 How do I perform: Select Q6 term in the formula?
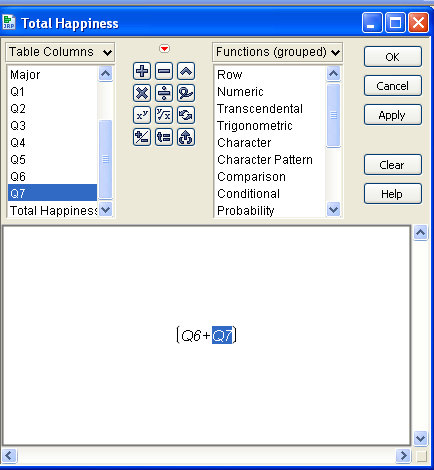click(x=191, y=335)
